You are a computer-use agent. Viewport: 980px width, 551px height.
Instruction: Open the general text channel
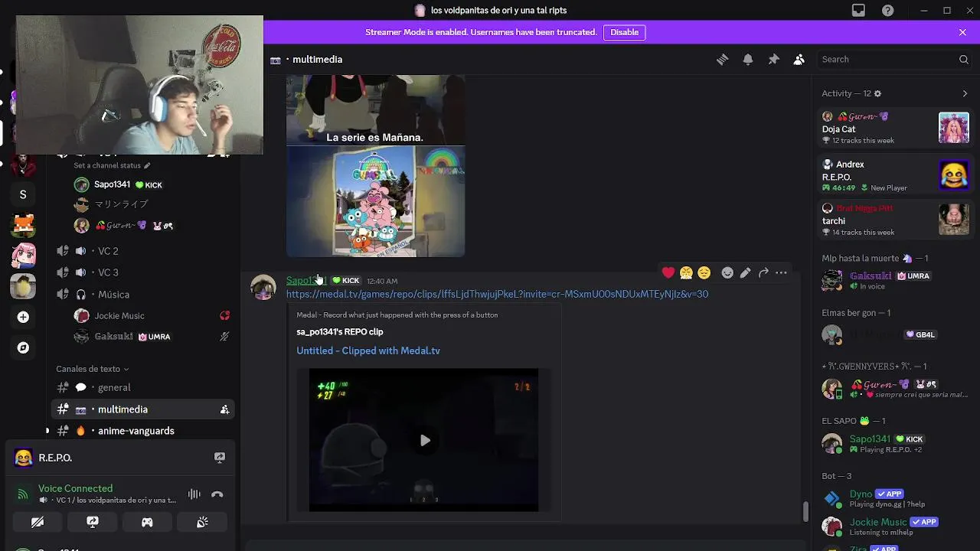pyautogui.click(x=114, y=387)
